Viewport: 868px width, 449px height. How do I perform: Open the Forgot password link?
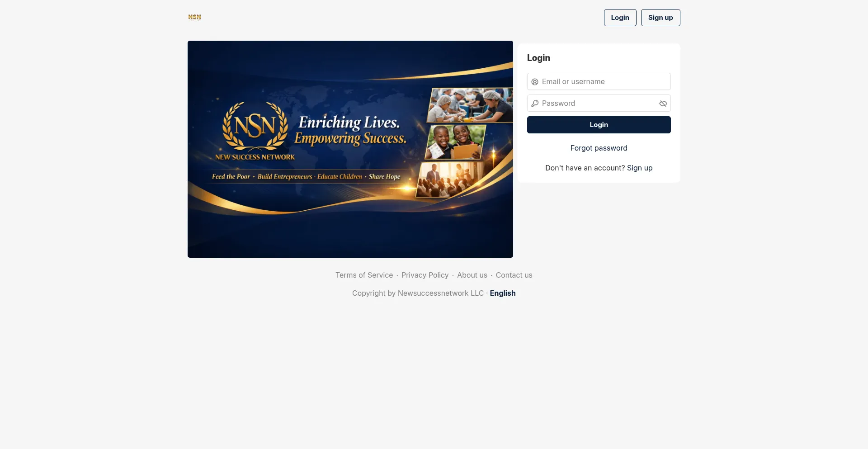point(599,148)
